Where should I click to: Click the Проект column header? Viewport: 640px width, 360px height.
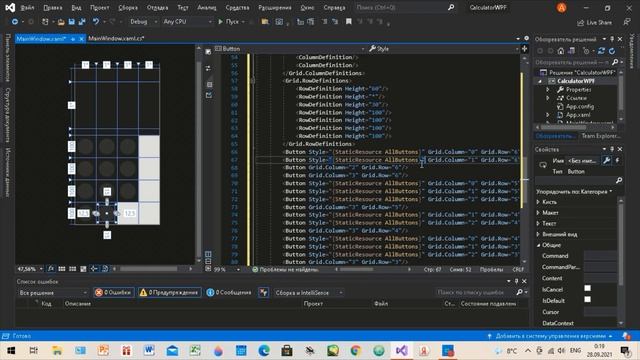[x=313, y=304]
